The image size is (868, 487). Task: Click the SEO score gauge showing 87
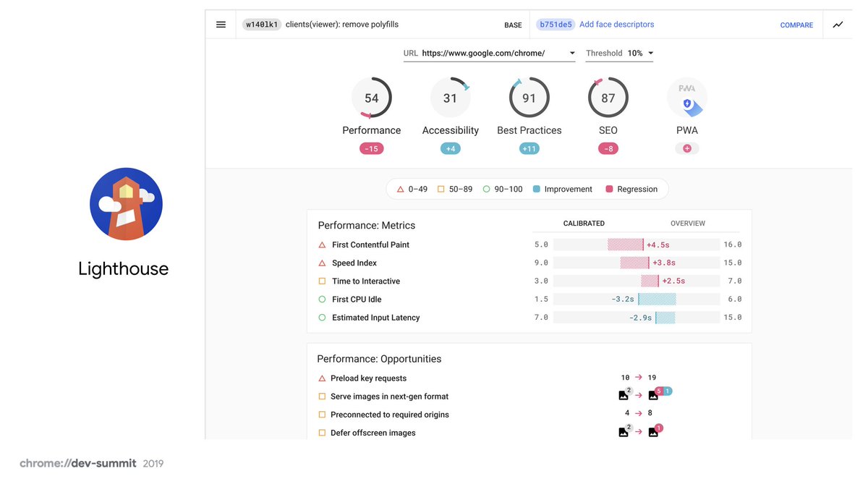coord(608,97)
